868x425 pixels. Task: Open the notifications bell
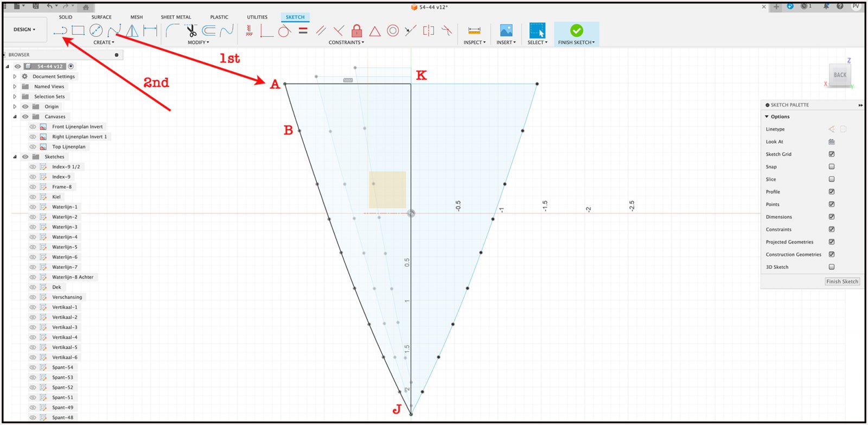coord(826,6)
